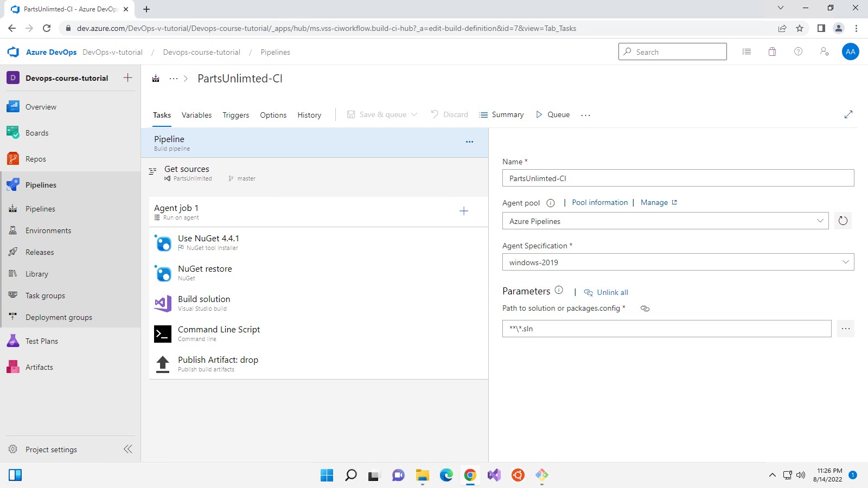Click the Queue button
This screenshot has width=868, height=488.
[x=553, y=114]
